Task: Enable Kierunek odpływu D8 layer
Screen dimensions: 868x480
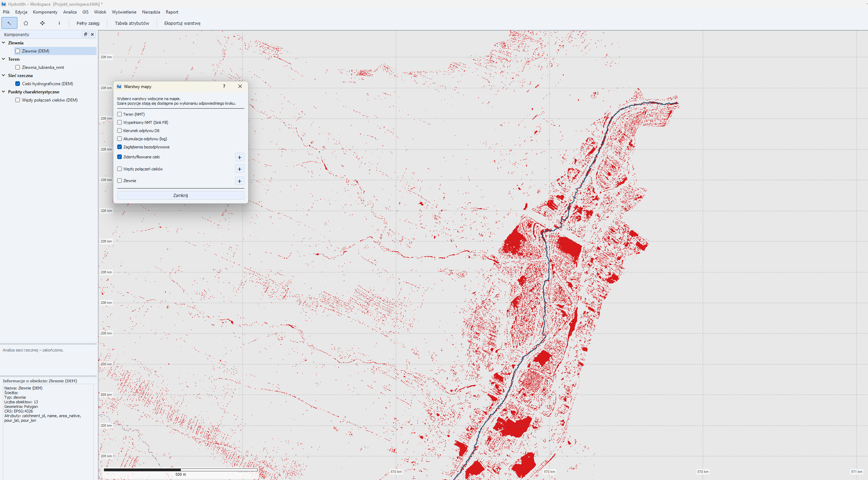Action: coord(120,131)
